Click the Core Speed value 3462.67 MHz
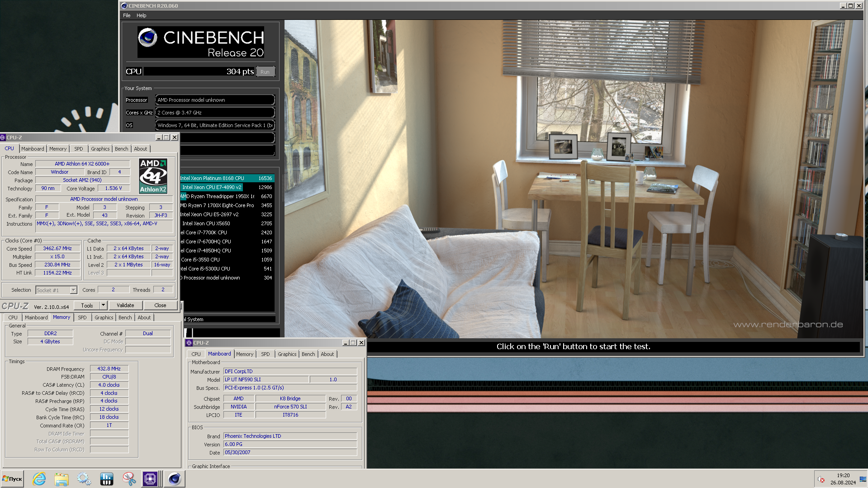 tap(57, 248)
